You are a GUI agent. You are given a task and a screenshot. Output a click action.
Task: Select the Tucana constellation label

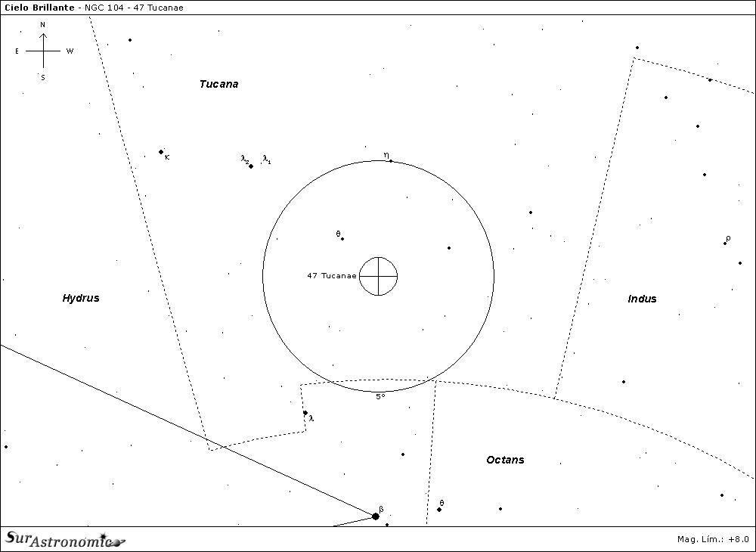click(x=218, y=84)
